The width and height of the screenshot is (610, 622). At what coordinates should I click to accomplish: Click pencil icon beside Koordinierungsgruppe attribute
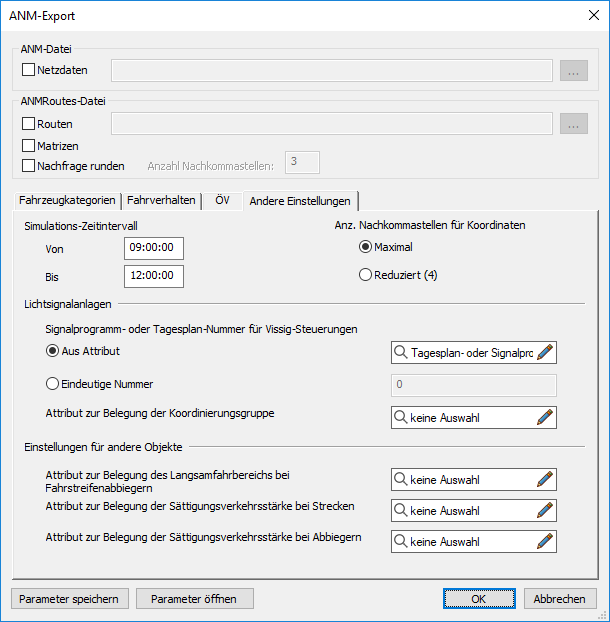point(545,418)
